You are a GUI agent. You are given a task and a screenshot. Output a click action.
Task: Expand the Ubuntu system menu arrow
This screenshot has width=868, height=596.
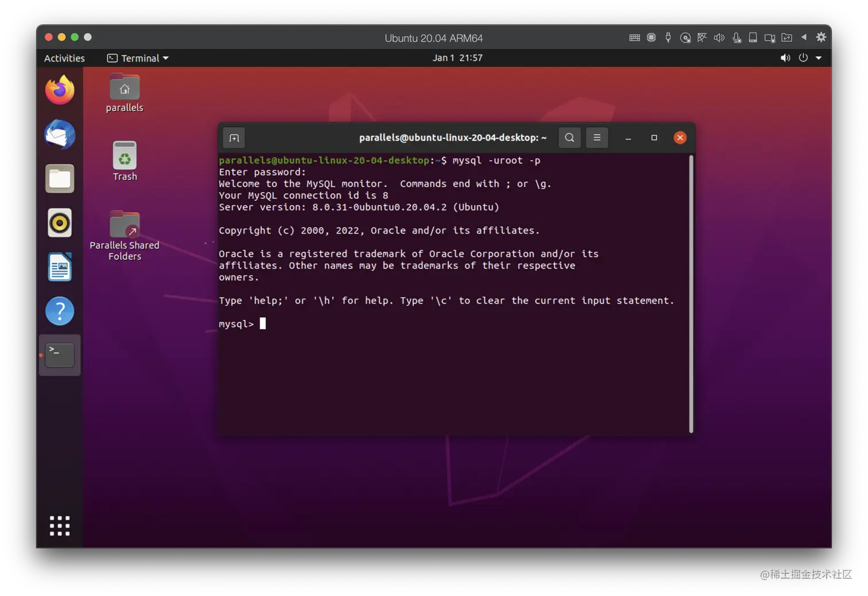pyautogui.click(x=819, y=58)
